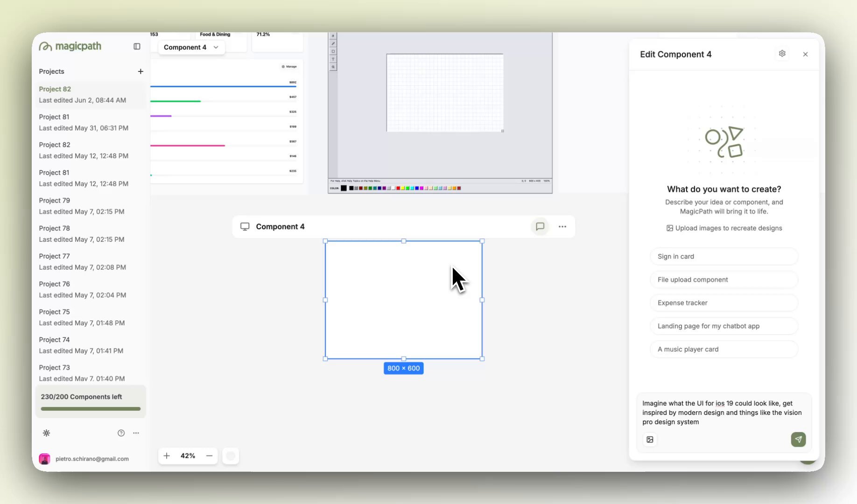Image resolution: width=857 pixels, height=504 pixels.
Task: Click pietro.schirano@gmail.com account email
Action: 92,459
